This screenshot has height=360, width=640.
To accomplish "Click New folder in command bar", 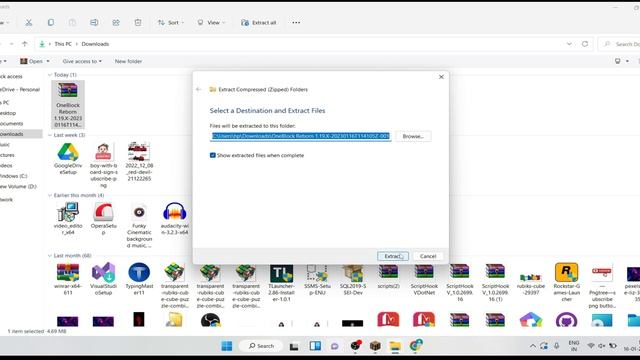I will [128, 61].
